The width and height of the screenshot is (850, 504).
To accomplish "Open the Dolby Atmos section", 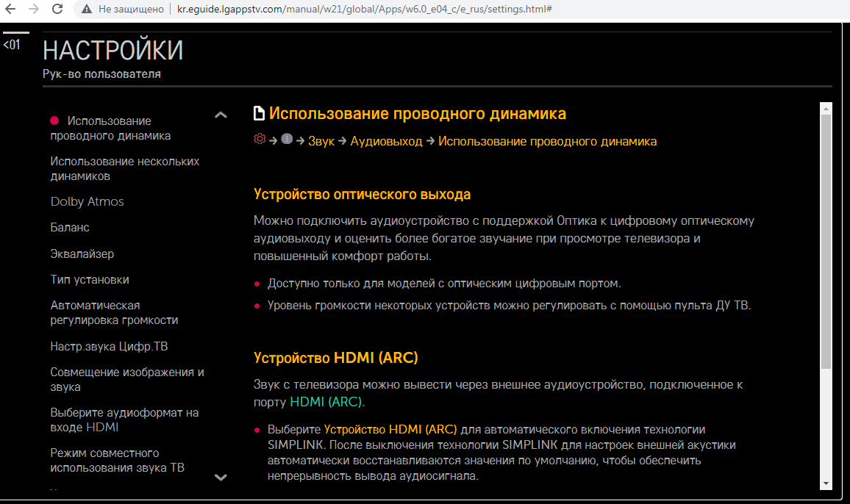I will coord(87,201).
